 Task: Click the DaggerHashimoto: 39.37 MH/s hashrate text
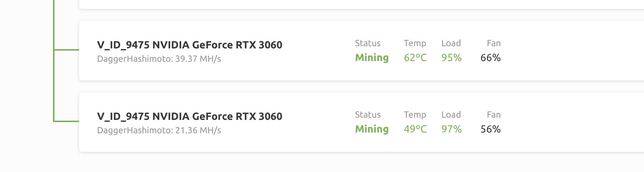pos(159,59)
